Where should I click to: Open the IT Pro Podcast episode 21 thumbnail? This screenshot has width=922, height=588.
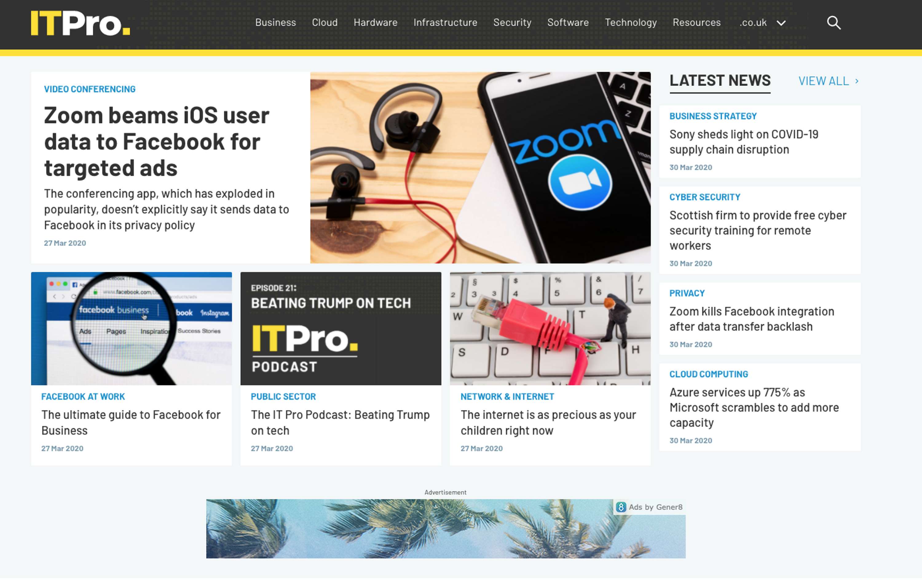[x=341, y=328]
